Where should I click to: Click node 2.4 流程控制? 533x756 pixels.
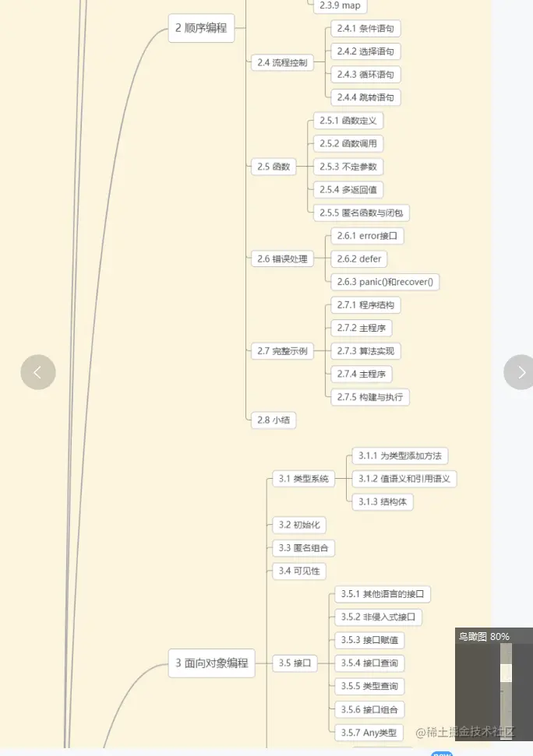click(282, 63)
